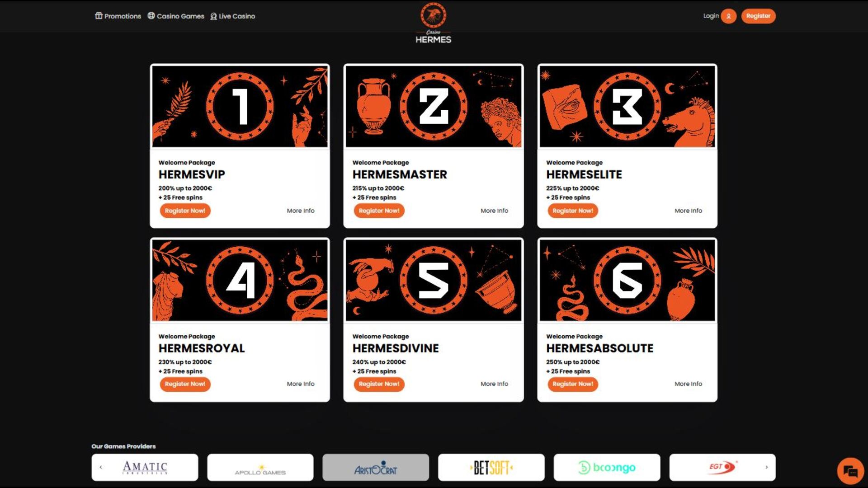
Task: Open the Casino Games menu
Action: (x=176, y=16)
